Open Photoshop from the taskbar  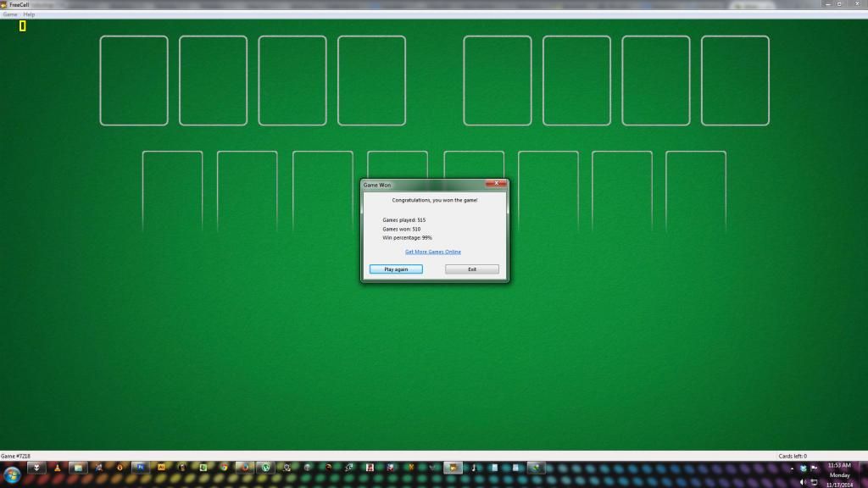tap(141, 467)
